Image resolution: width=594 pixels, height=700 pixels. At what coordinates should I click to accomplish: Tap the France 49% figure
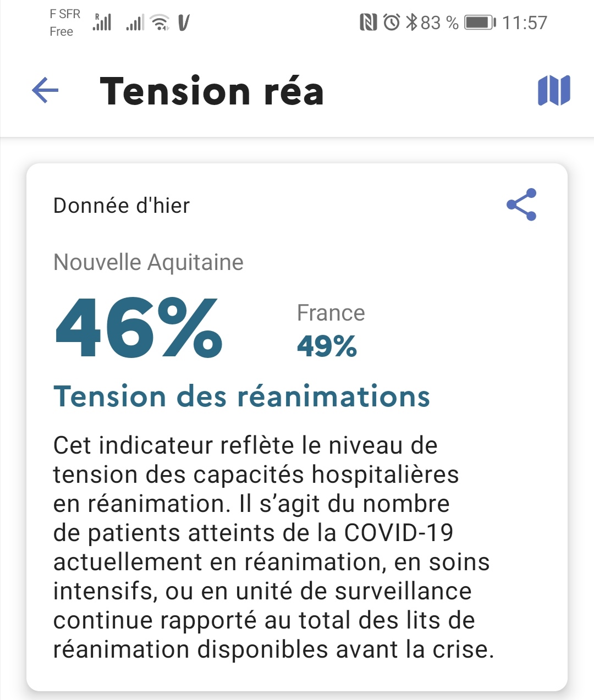pos(327,346)
